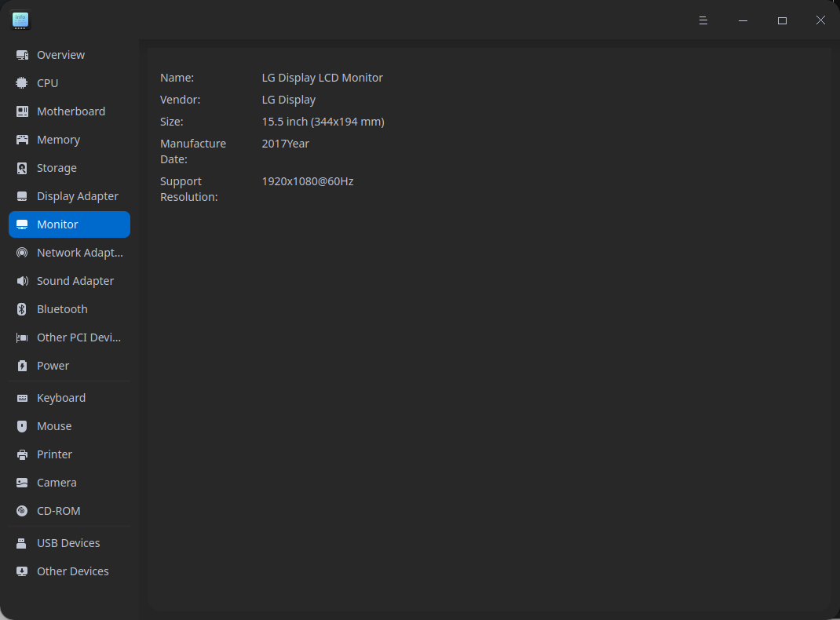The width and height of the screenshot is (840, 620).
Task: Click the Camera icon in the sidebar
Action: click(22, 483)
